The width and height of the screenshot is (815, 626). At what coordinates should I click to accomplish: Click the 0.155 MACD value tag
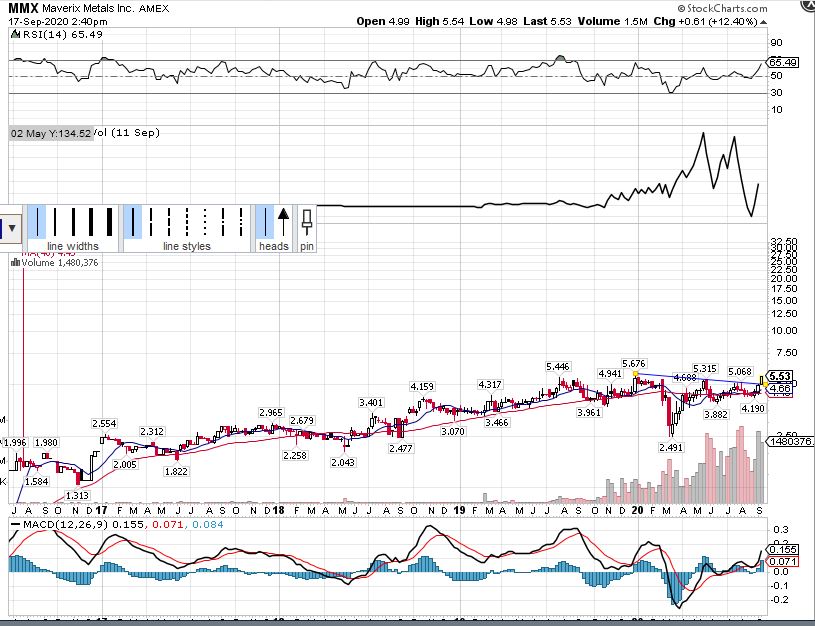(782, 550)
